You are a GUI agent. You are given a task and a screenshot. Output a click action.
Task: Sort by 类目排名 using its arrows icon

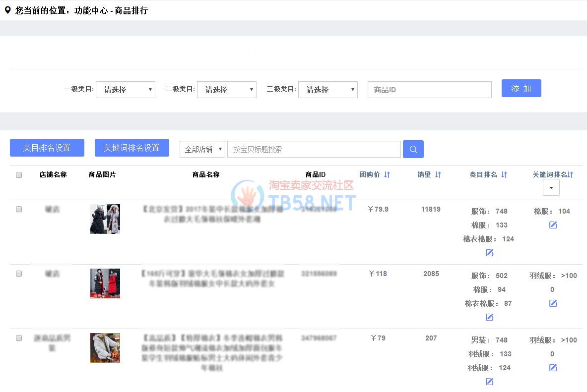[x=504, y=174]
